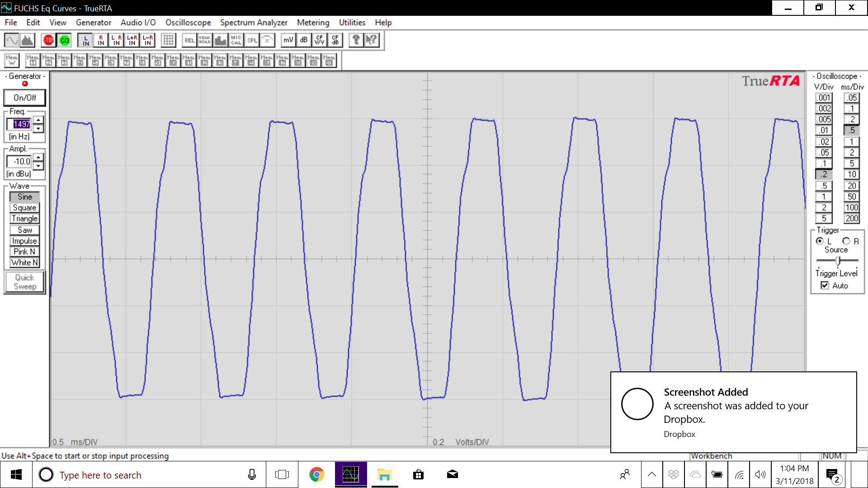Image resolution: width=868 pixels, height=488 pixels.
Task: Open the Oscilloscope menu
Action: 188,23
